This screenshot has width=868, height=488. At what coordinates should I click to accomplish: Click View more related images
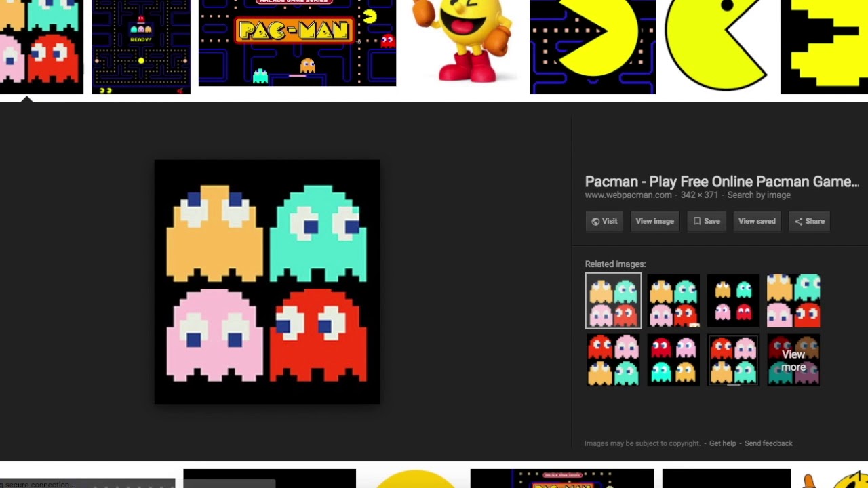793,360
